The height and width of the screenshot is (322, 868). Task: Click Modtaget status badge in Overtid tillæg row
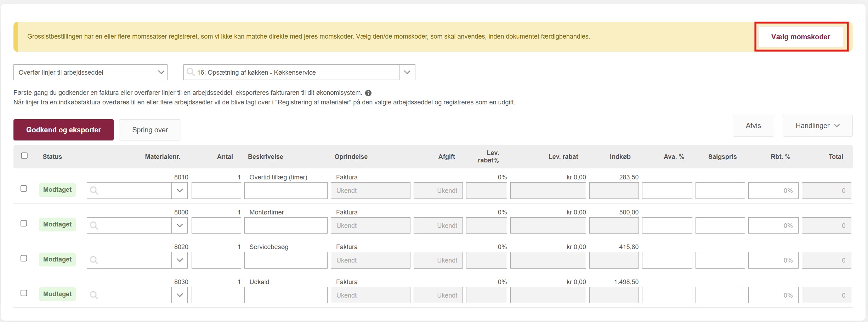(x=57, y=190)
